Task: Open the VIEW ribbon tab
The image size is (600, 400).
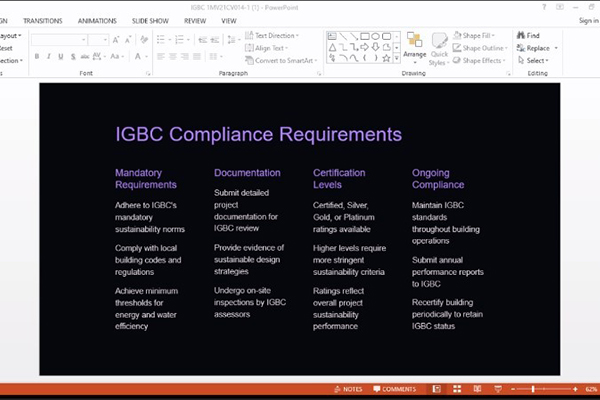Action: point(229,21)
